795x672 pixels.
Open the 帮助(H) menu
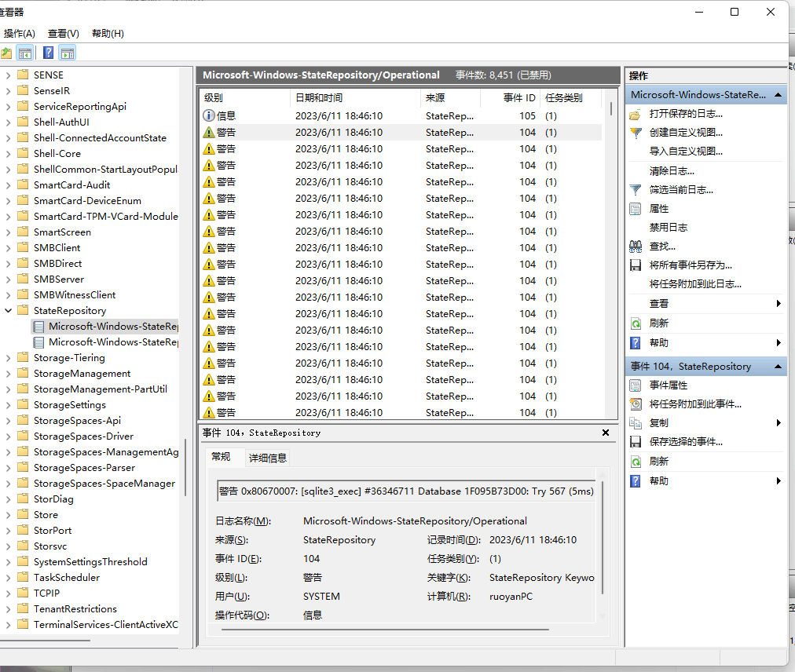108,34
